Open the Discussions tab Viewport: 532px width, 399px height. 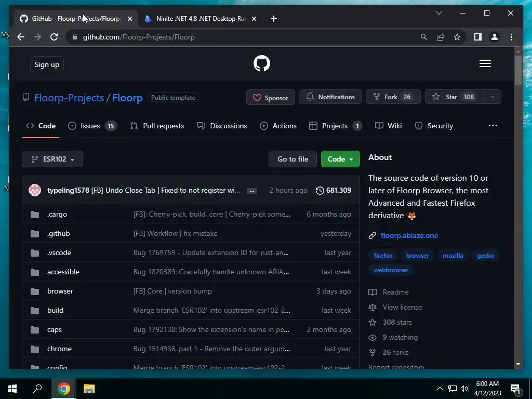pyautogui.click(x=222, y=126)
